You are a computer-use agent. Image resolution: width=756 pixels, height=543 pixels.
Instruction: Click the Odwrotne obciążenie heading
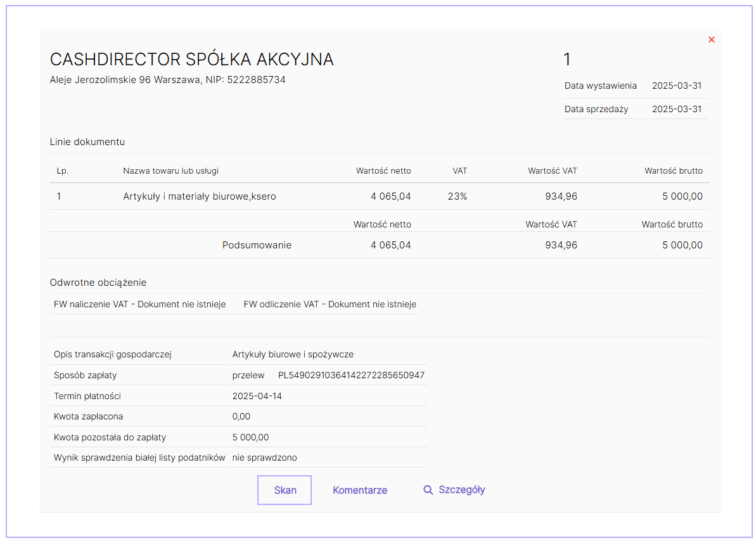98,283
